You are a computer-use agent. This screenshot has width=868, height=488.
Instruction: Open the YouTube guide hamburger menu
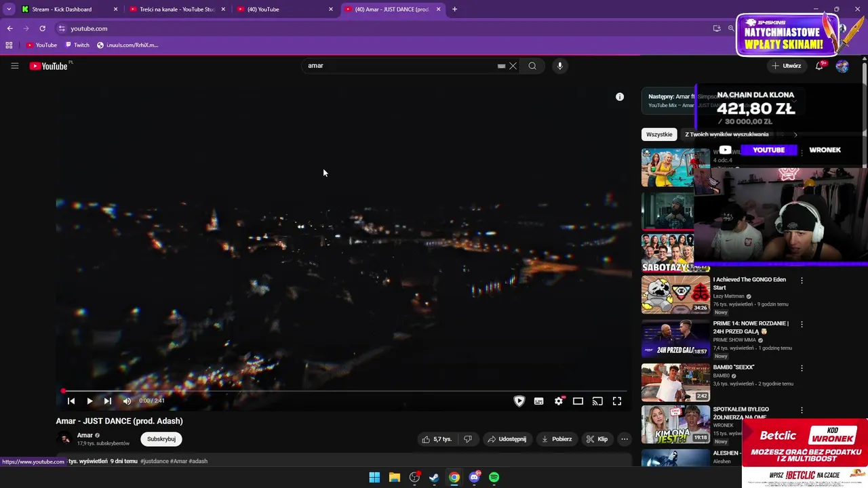click(x=14, y=66)
